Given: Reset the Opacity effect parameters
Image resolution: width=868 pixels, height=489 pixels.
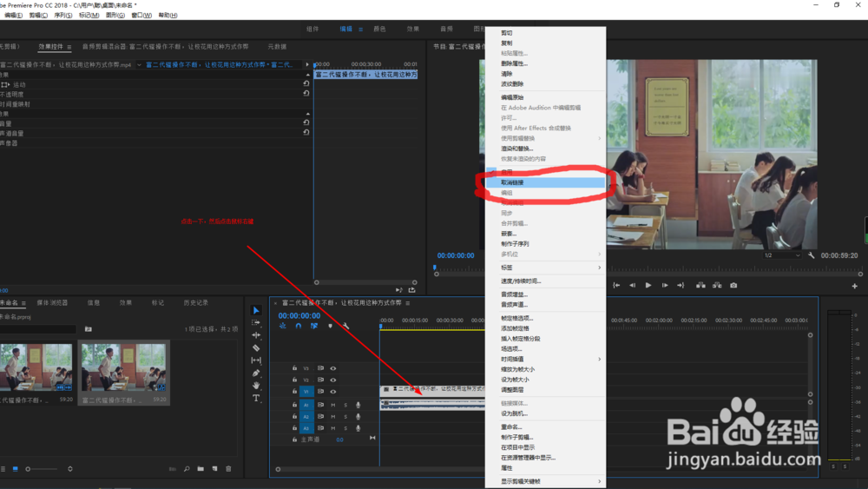Looking at the screenshot, I should coord(306,94).
